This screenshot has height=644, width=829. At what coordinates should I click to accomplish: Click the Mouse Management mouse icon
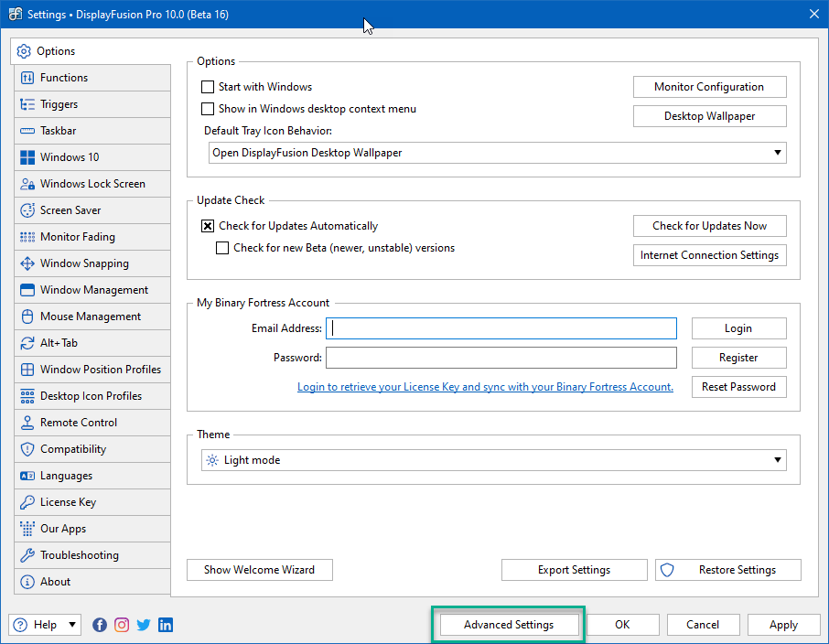click(27, 317)
